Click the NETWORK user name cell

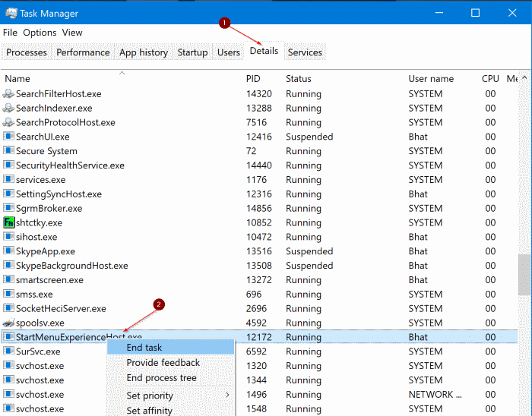coord(435,395)
